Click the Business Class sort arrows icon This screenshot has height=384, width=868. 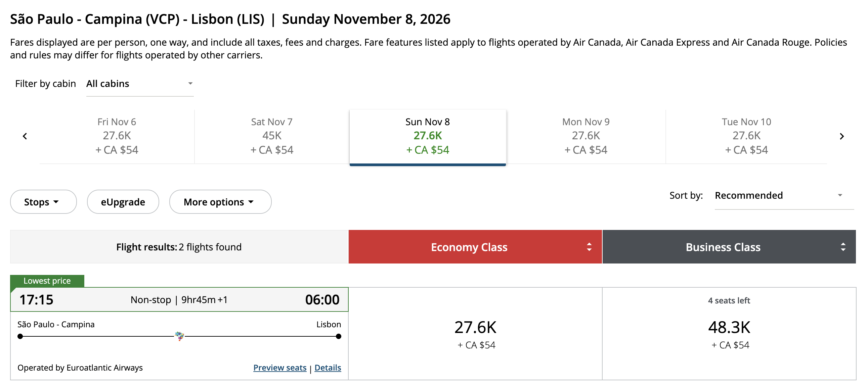click(843, 247)
